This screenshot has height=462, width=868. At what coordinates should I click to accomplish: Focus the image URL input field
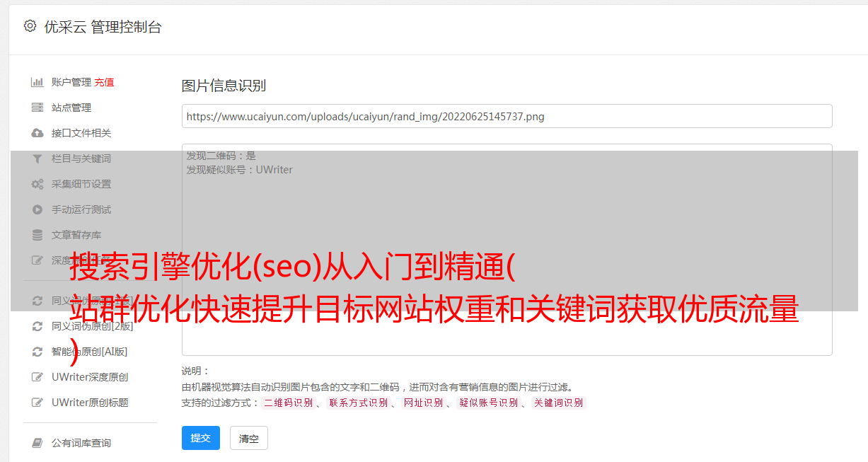click(x=507, y=116)
